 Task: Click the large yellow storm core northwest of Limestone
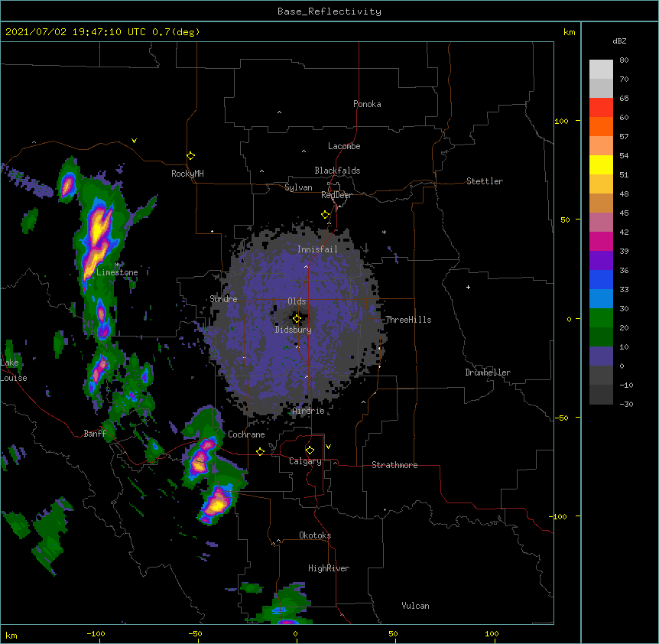pos(98,229)
